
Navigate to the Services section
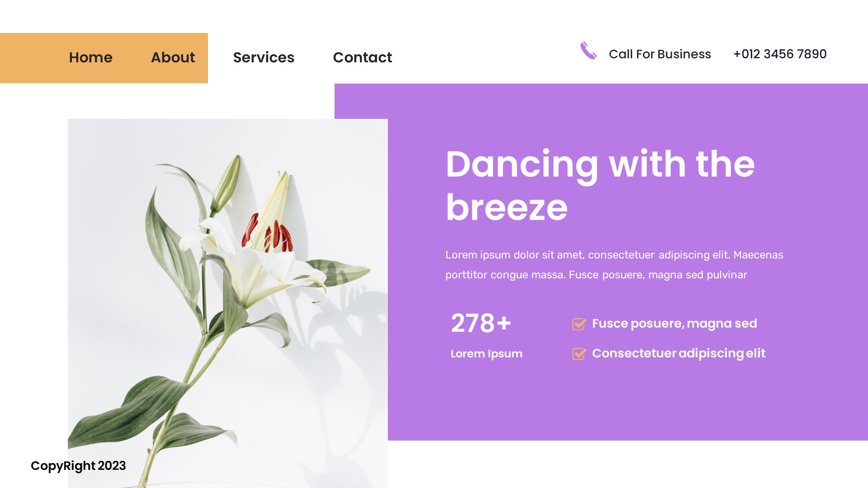[x=264, y=58]
